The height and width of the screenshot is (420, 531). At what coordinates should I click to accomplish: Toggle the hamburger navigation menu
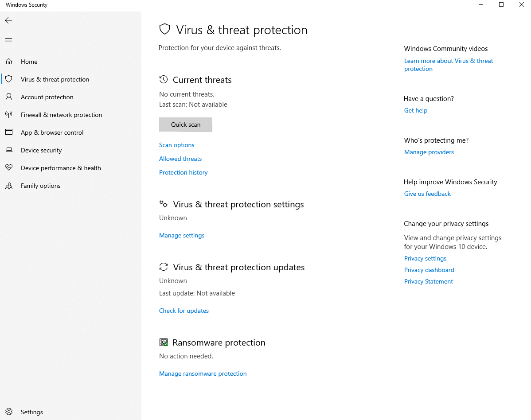tap(8, 40)
